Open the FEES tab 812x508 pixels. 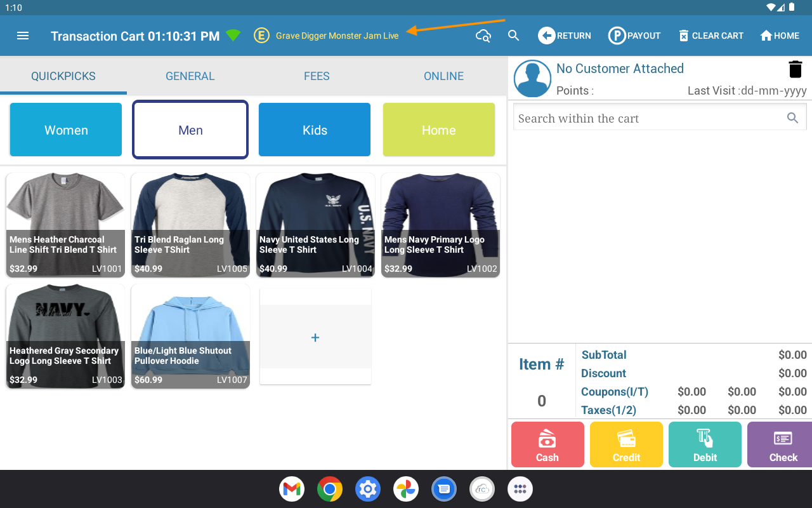(x=317, y=76)
